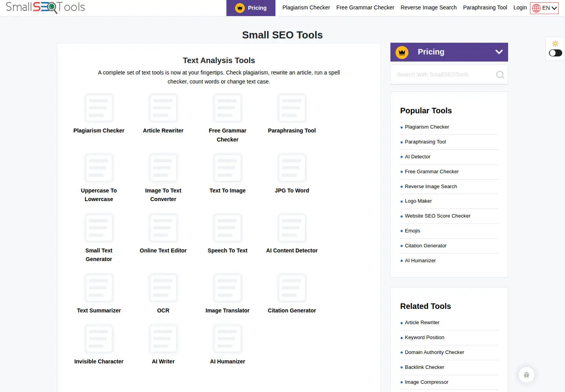Expand the sidebar Pricing panel chevron
This screenshot has height=392, width=565.
[x=499, y=52]
